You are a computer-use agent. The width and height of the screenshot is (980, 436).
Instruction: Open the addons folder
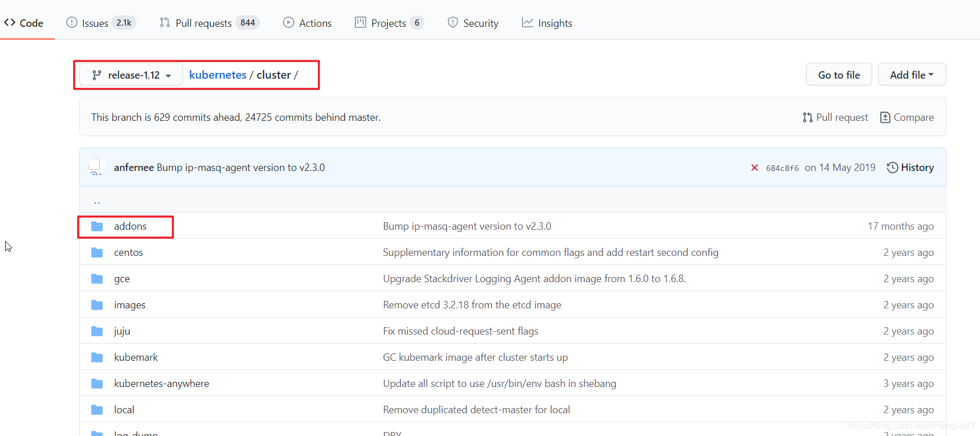(x=130, y=226)
